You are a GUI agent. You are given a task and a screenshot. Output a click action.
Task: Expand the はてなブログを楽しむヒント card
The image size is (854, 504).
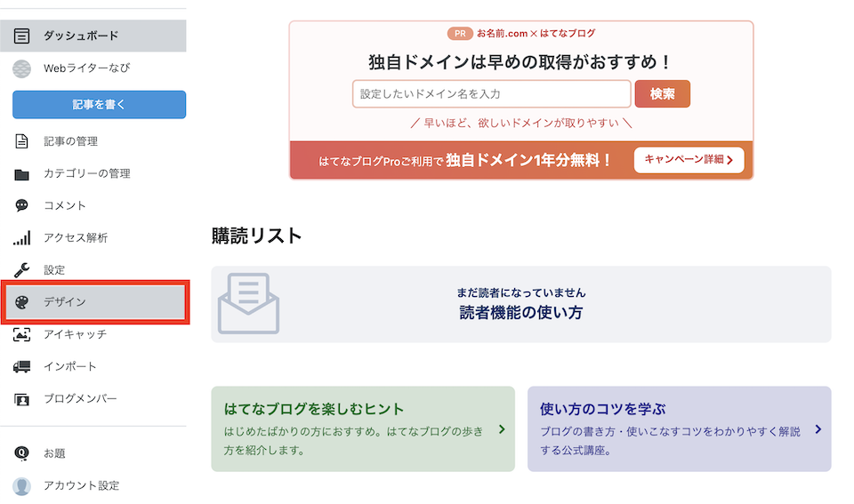[362, 429]
